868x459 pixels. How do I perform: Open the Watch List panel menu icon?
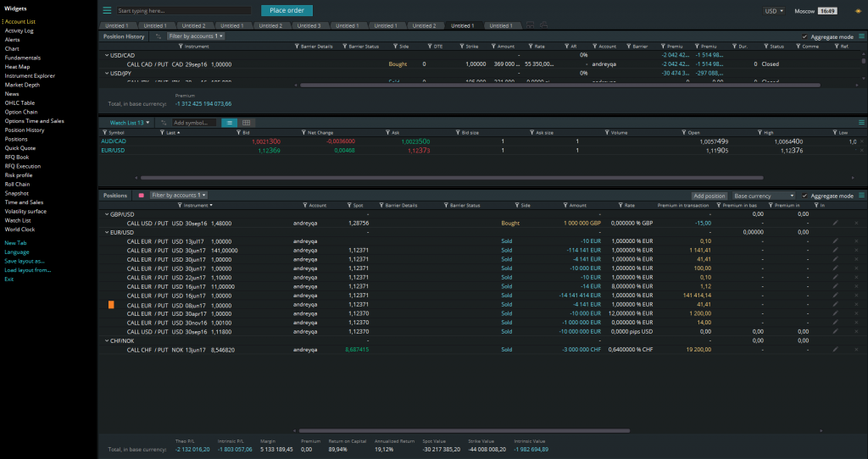tap(861, 123)
